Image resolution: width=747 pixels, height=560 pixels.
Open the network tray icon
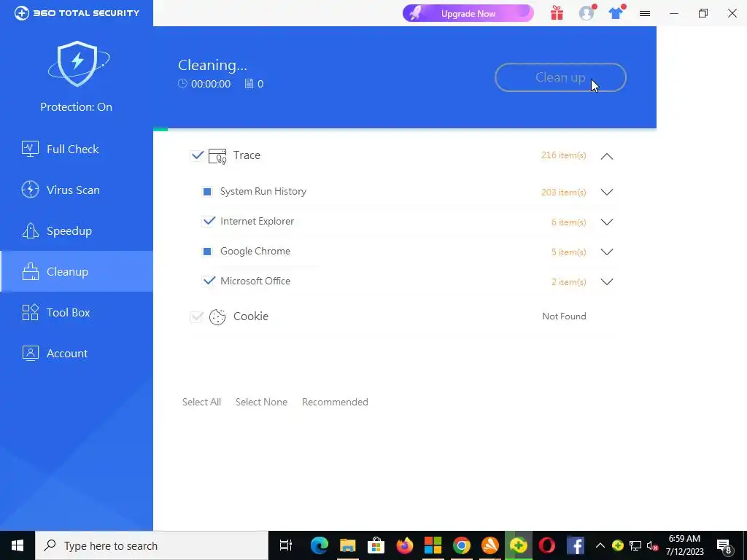(x=635, y=545)
